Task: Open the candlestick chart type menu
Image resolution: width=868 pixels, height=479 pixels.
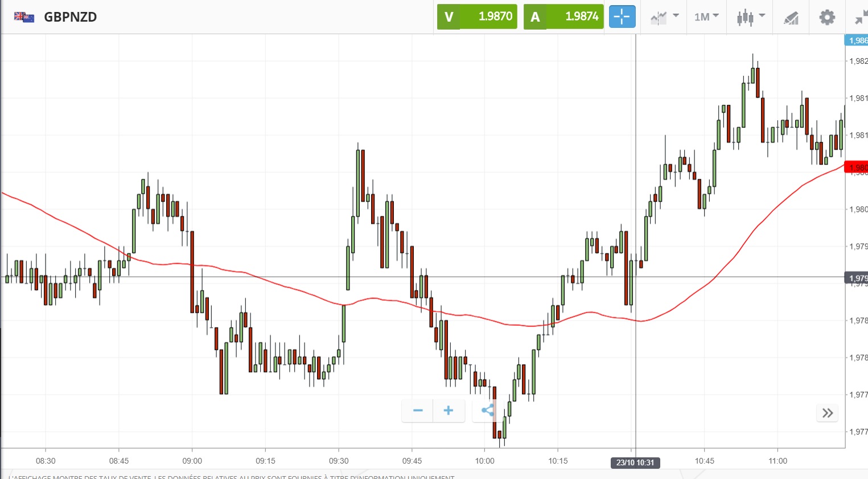Action: [745, 17]
